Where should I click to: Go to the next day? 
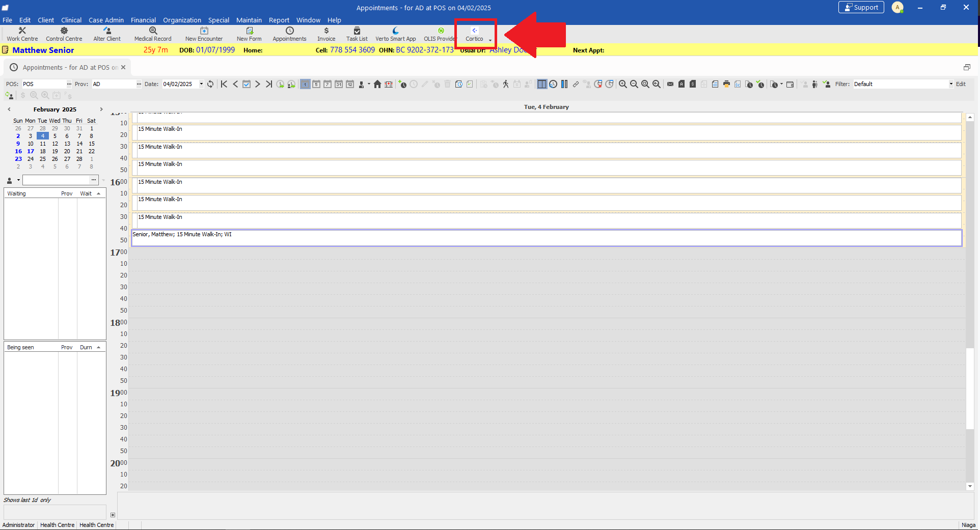click(x=258, y=84)
